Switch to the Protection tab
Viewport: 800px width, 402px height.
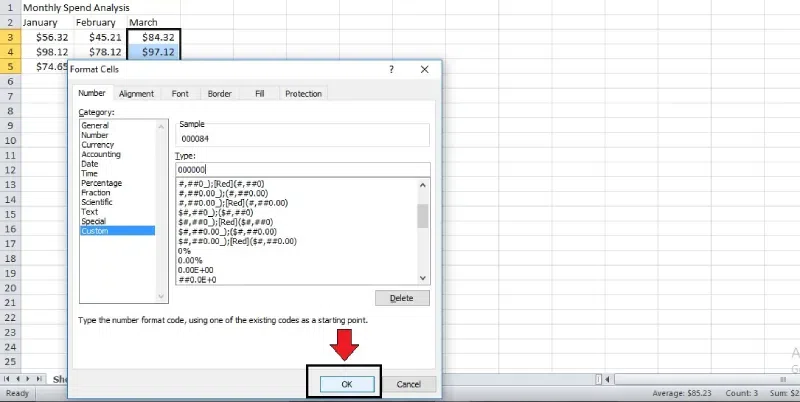click(x=304, y=94)
